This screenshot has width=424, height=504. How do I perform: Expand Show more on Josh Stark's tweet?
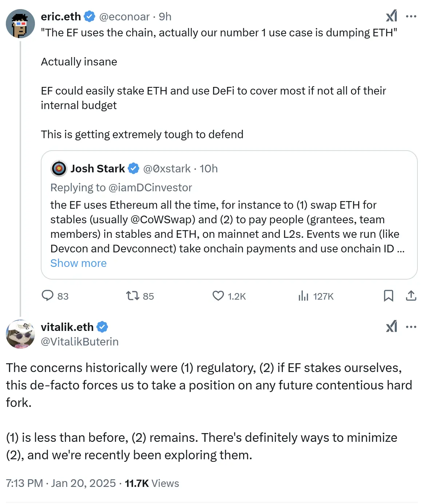click(78, 263)
